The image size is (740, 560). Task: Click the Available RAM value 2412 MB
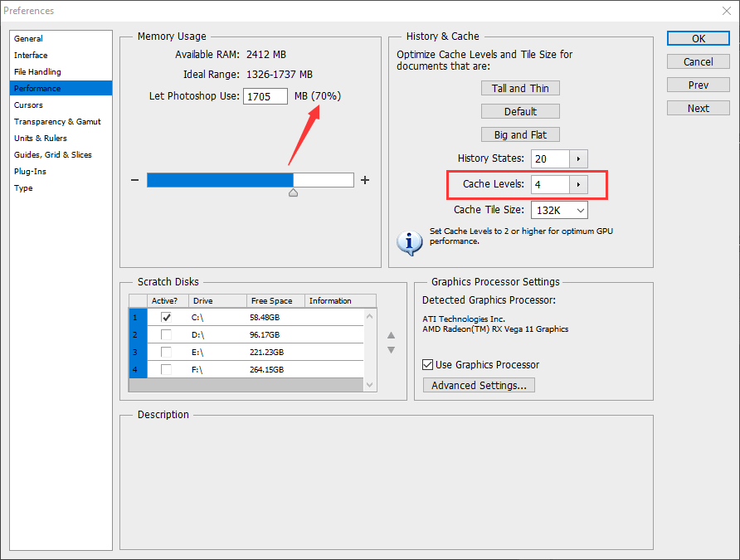266,55
